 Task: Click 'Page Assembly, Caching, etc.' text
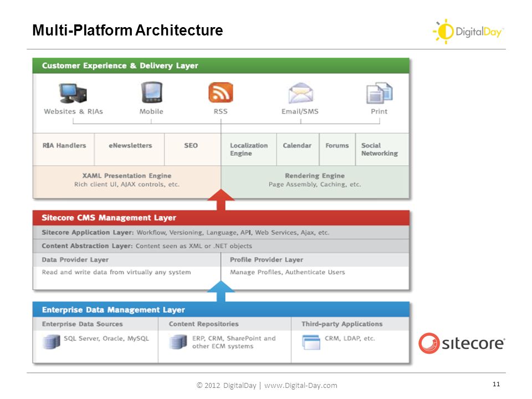tap(315, 185)
